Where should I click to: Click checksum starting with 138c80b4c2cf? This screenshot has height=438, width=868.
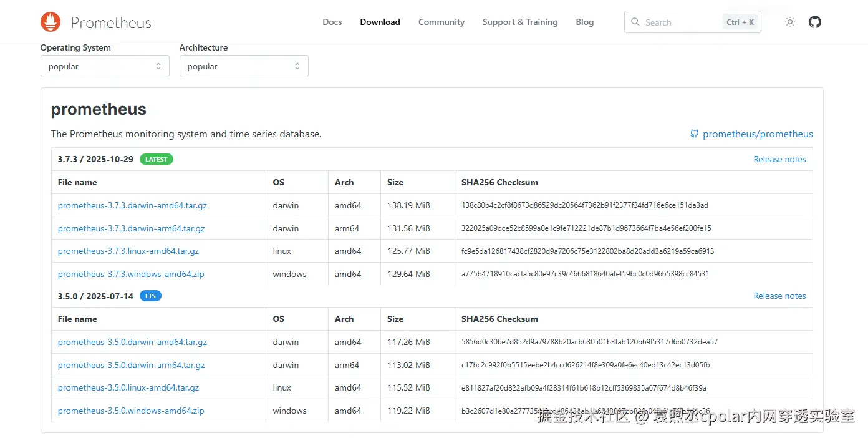585,205
